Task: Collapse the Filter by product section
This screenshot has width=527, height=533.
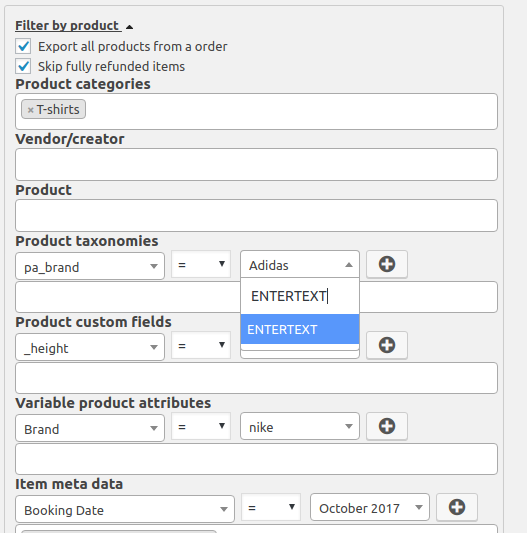Action: (130, 27)
